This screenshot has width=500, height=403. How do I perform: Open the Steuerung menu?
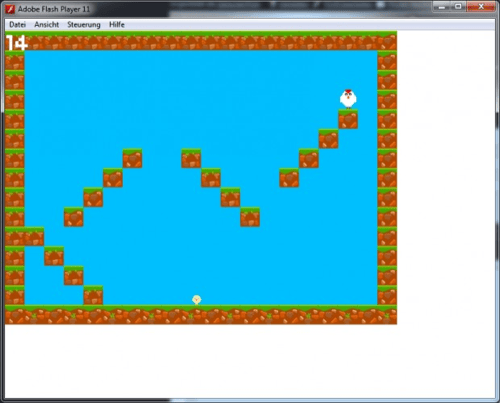click(x=84, y=25)
